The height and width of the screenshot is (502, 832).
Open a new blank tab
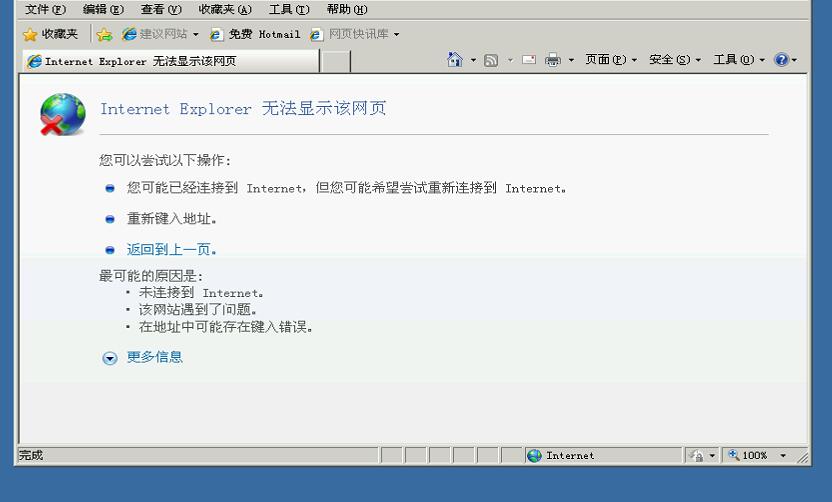tap(335, 62)
